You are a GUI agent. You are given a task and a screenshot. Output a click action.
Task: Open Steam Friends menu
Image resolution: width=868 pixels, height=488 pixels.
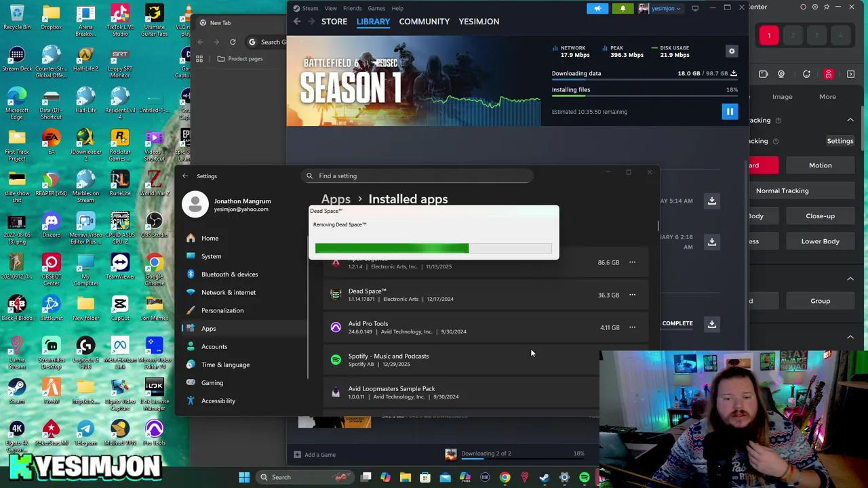(352, 8)
